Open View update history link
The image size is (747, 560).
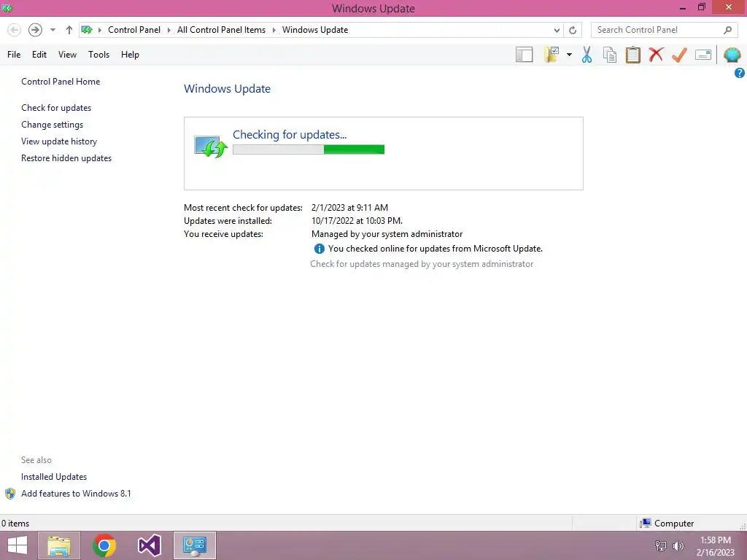pyautogui.click(x=59, y=141)
